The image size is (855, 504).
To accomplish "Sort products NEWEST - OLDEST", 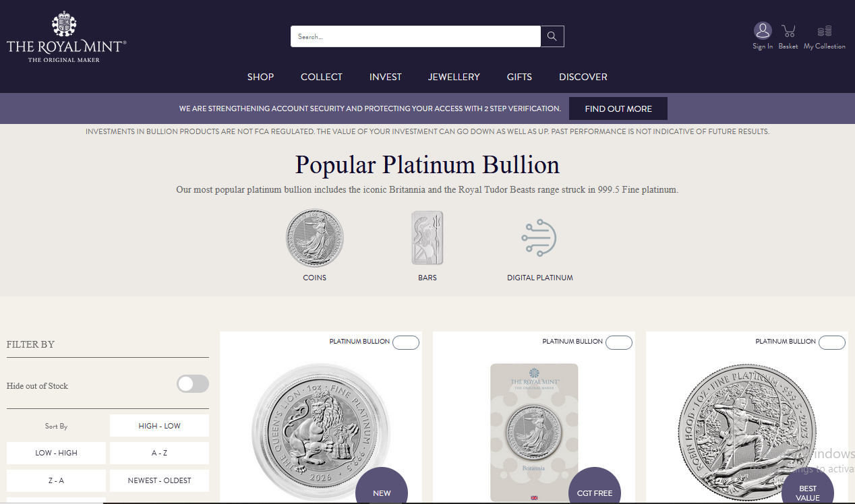I will [159, 480].
